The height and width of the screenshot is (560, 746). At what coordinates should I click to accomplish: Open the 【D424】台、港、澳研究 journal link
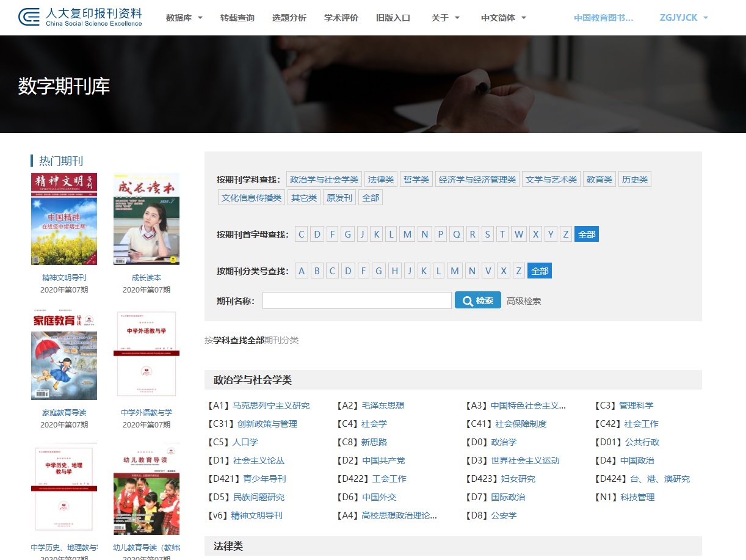tap(642, 479)
